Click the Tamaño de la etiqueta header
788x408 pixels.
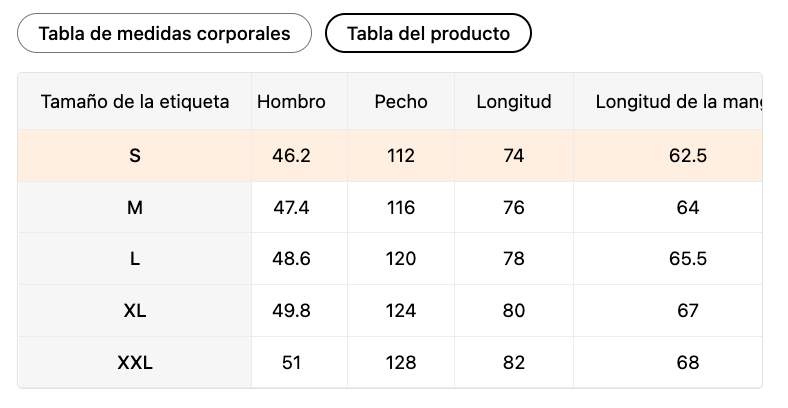[x=135, y=101]
